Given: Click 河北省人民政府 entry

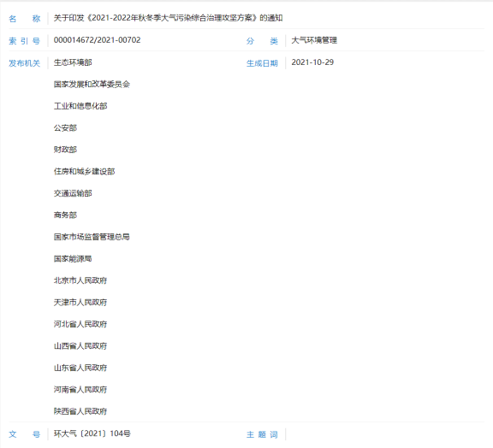Looking at the screenshot, I should pyautogui.click(x=80, y=324).
